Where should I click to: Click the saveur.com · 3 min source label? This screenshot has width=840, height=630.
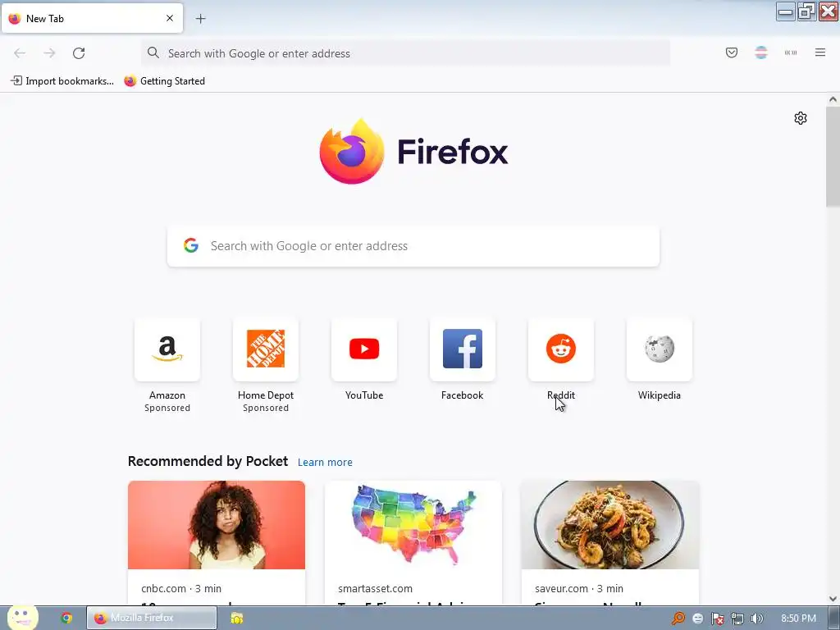579,588
